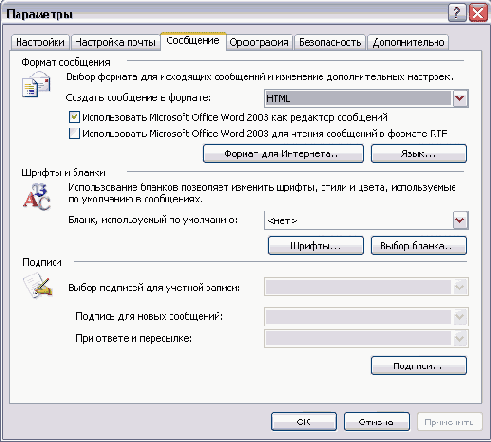Confirm settings with the OK button
This screenshot has height=442, width=491.
tap(304, 422)
